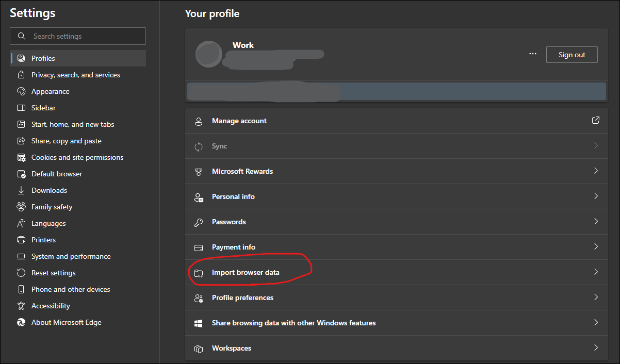
Task: Click the Share, copy and paste icon
Action: click(21, 141)
